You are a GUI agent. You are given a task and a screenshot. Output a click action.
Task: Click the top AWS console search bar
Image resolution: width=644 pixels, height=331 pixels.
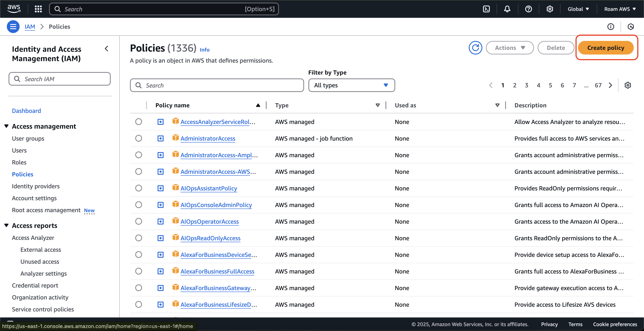click(x=164, y=9)
